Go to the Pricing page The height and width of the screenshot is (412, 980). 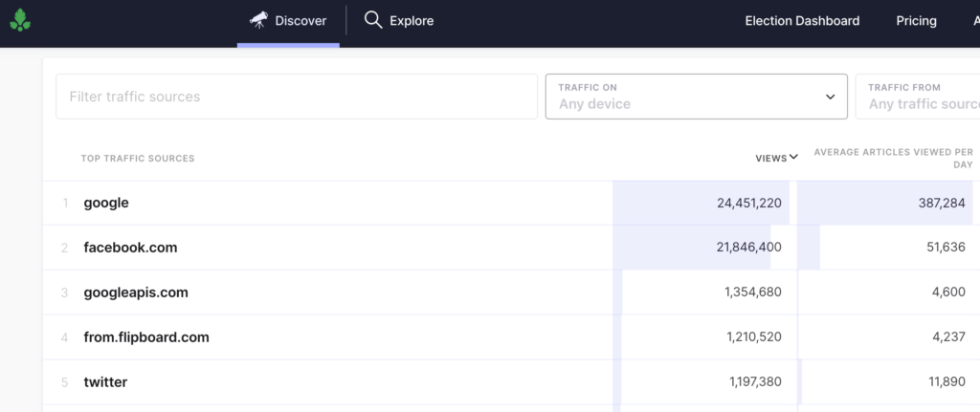(x=916, y=21)
